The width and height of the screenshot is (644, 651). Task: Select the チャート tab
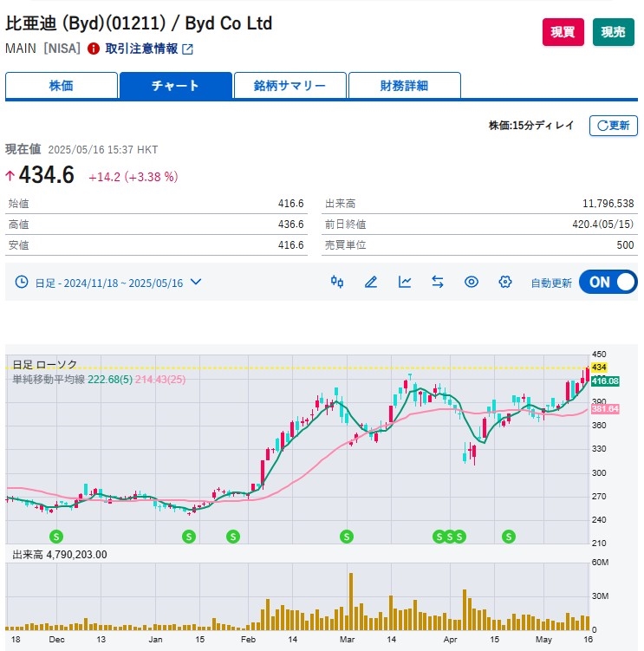click(x=176, y=86)
